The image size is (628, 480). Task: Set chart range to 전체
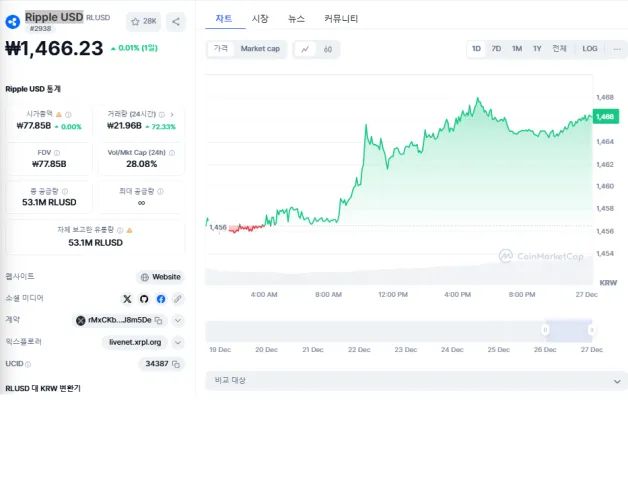[x=560, y=49]
